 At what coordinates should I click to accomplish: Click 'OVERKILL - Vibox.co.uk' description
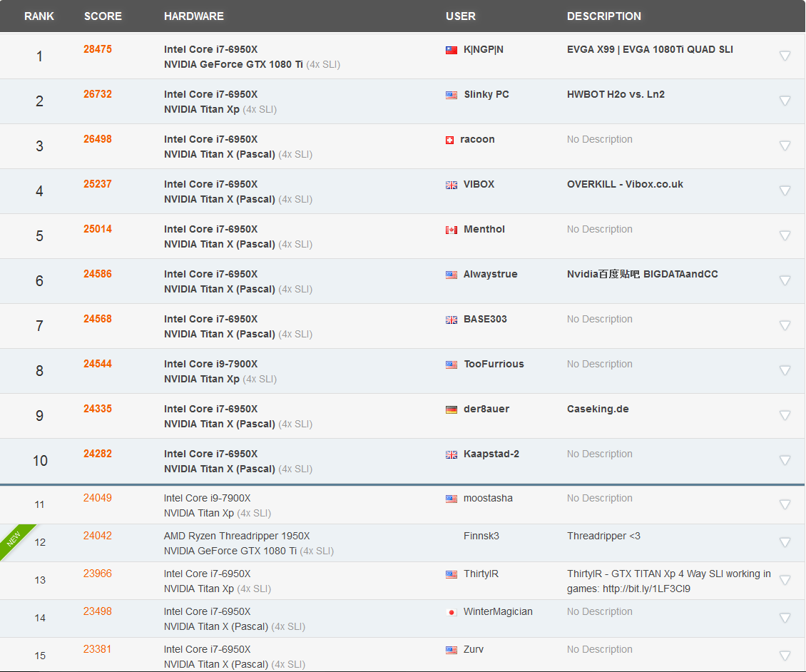[x=625, y=184]
